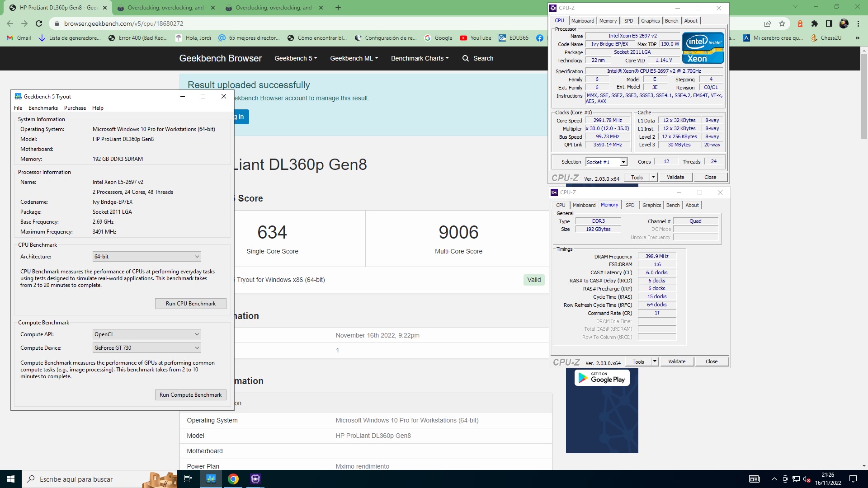
Task: Open Purchase menu in Geekbench 5
Action: pyautogui.click(x=75, y=108)
